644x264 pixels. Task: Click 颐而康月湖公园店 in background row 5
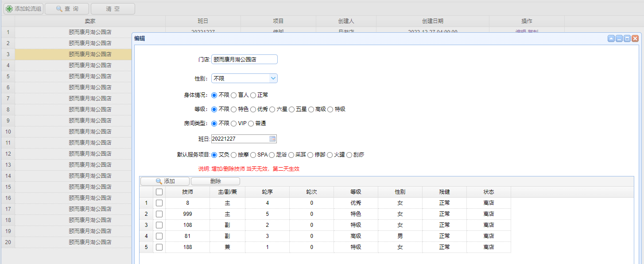tap(90, 77)
